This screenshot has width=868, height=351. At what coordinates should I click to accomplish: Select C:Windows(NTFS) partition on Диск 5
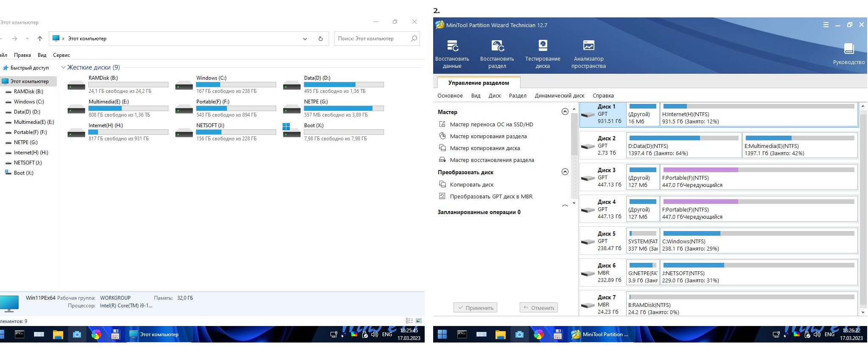point(759,241)
